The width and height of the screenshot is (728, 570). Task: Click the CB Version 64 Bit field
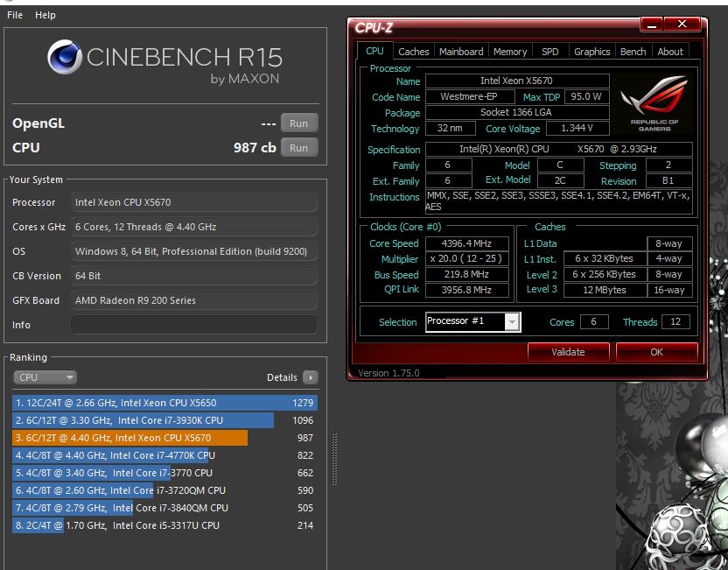[194, 276]
